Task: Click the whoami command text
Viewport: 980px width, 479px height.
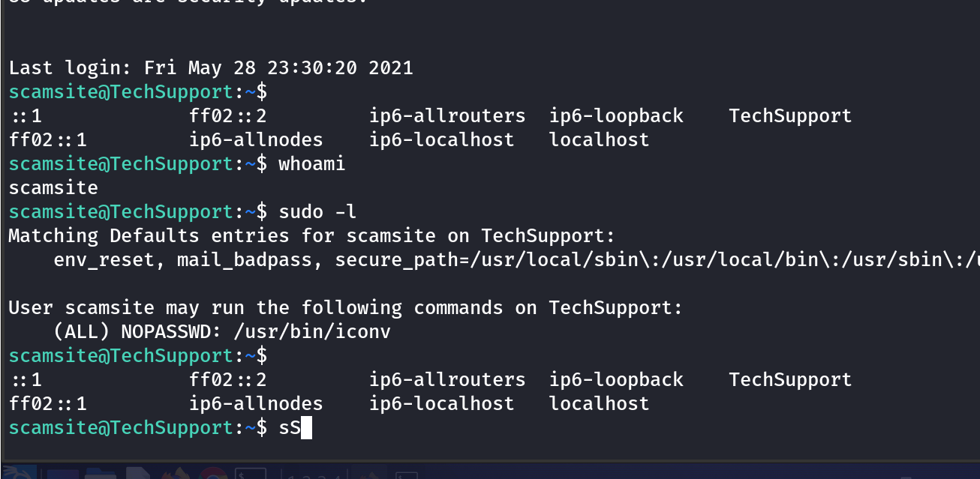Action: click(x=311, y=163)
